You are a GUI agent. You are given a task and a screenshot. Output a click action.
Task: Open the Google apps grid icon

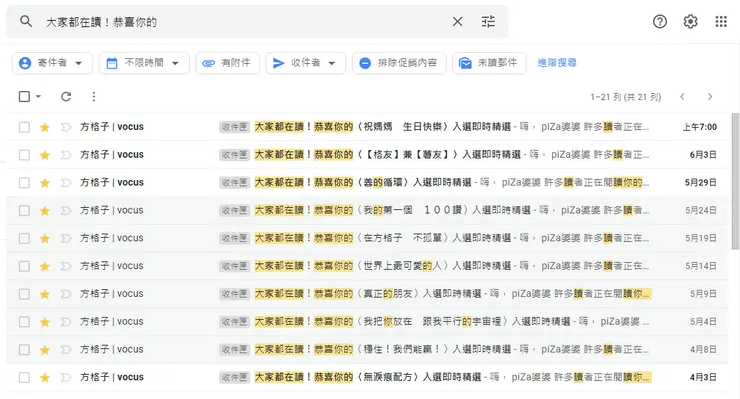[721, 21]
